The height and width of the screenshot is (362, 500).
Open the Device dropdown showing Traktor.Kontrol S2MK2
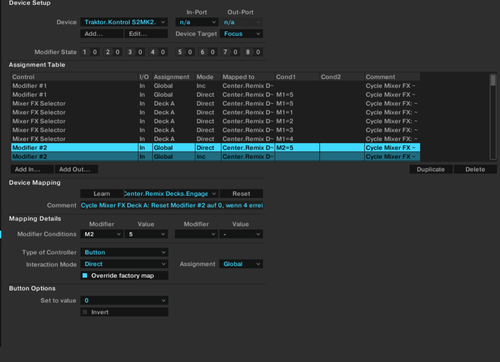[124, 22]
